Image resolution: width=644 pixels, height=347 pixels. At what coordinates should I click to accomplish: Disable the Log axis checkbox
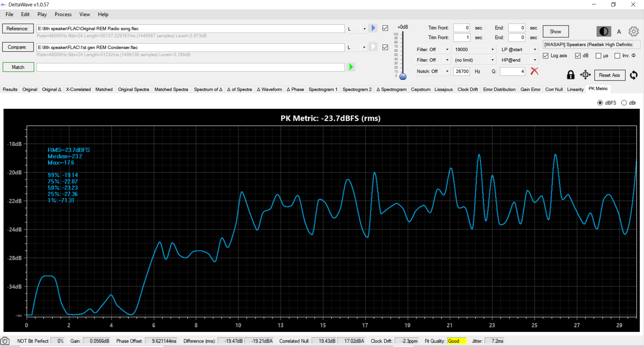[546, 56]
